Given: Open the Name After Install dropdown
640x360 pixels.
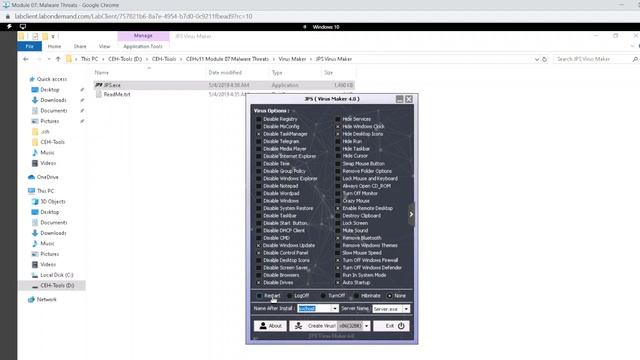Looking at the screenshot, I should click(x=335, y=309).
